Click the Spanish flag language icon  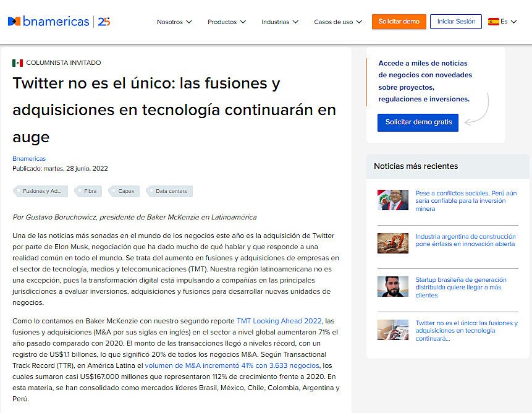point(493,22)
